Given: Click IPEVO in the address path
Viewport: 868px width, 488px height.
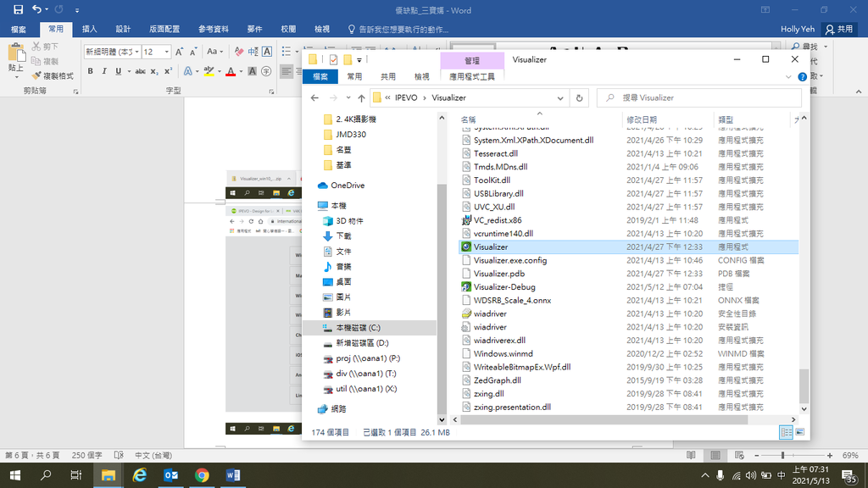Looking at the screenshot, I should tap(406, 98).
